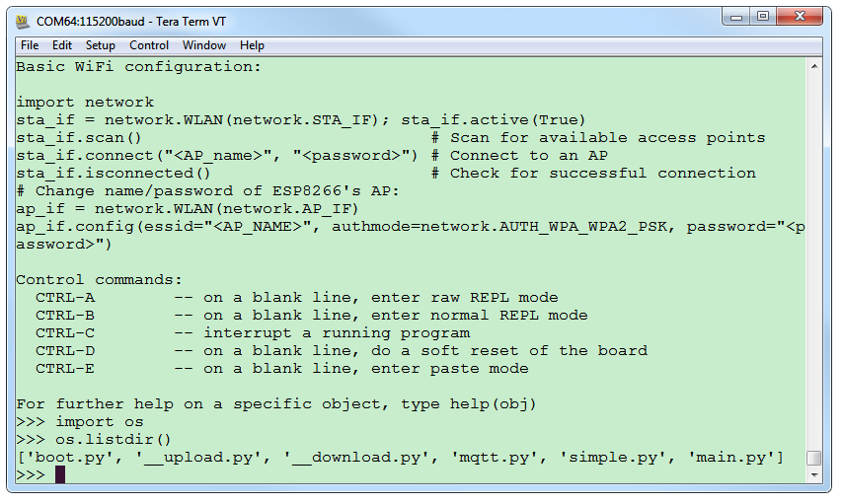Click 'ap_if = network.WLAN(network.AP_IF)' line
843x504 pixels.
click(x=188, y=208)
